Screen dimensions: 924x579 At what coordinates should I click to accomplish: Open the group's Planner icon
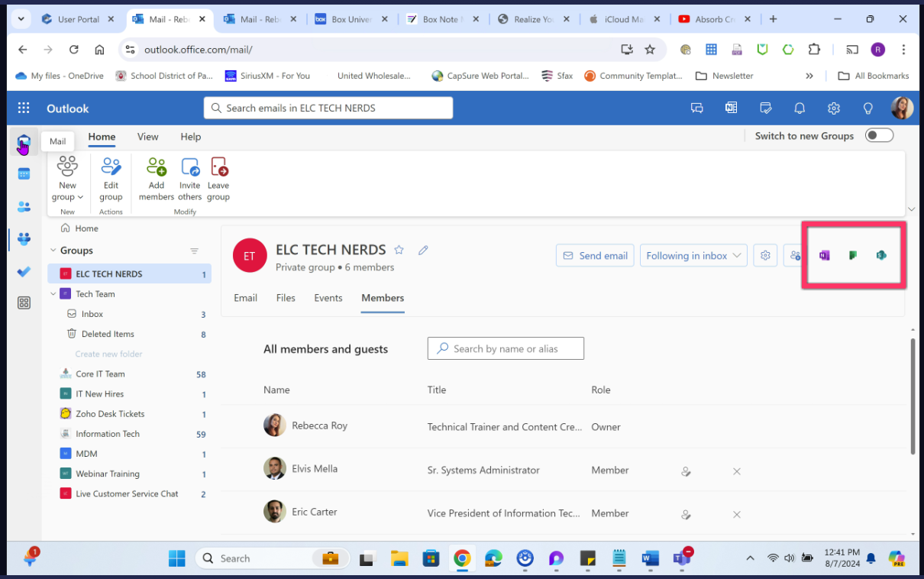coord(853,255)
